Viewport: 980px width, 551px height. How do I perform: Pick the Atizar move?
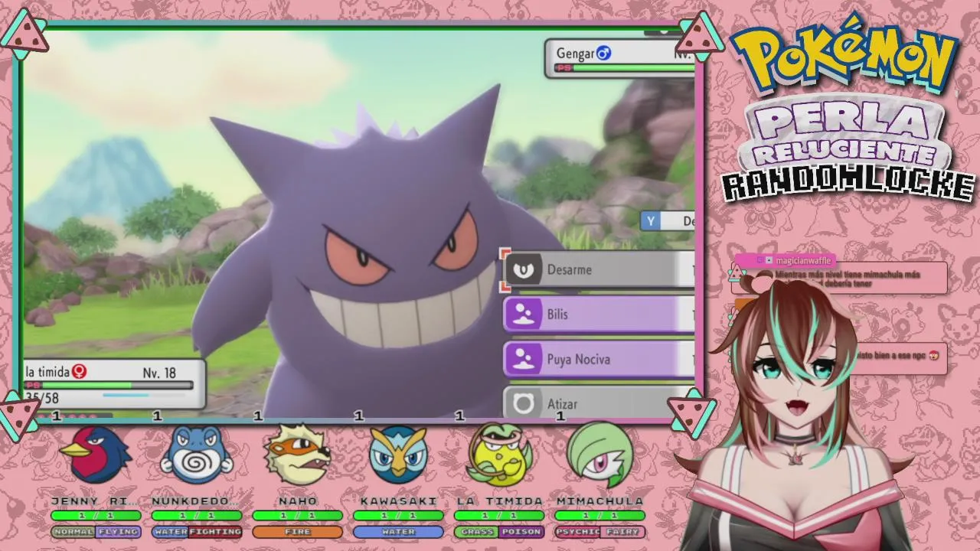tap(599, 403)
